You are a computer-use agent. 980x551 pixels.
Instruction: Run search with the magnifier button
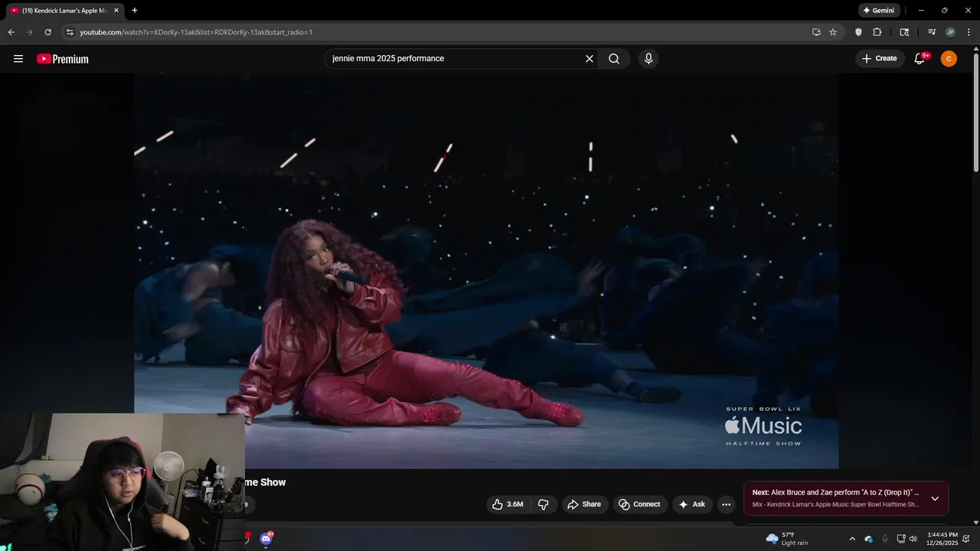pos(614,59)
